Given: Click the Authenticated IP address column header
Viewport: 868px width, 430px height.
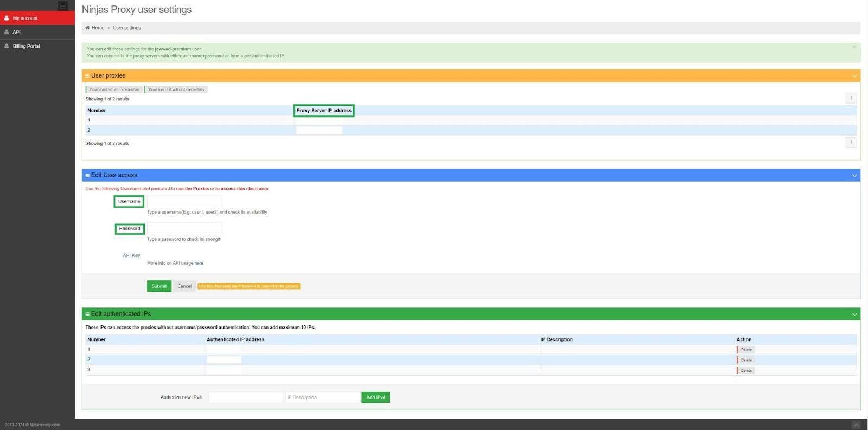Looking at the screenshot, I should (235, 339).
